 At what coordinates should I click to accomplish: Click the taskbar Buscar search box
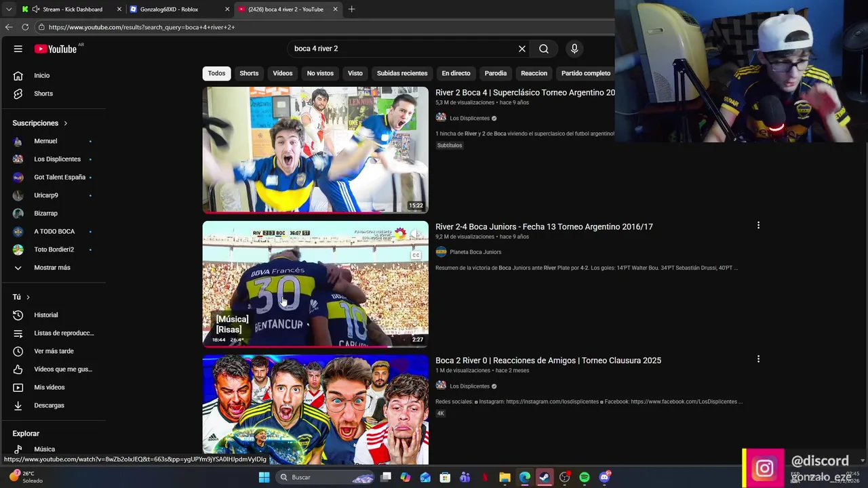[326, 477]
